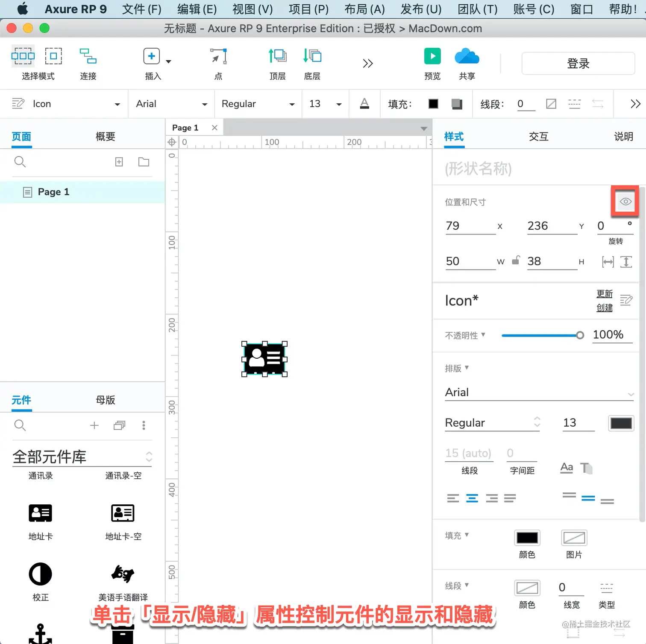This screenshot has height=644, width=646.
Task: Select center text alignment
Action: point(472,498)
